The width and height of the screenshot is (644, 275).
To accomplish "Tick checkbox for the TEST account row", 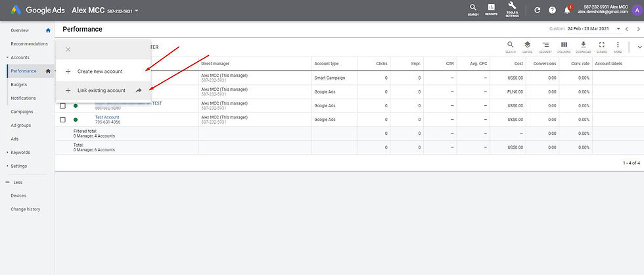I will pos(63,106).
